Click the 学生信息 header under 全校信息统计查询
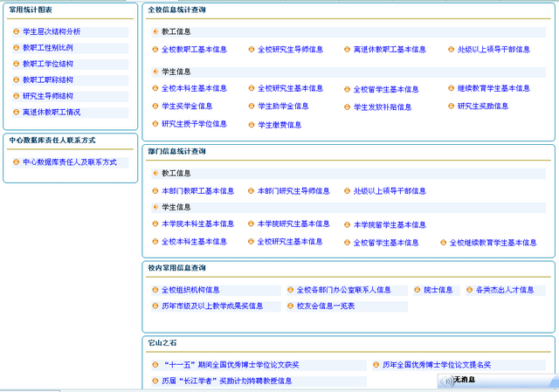Viewport: 559px width, 392px height. point(176,72)
